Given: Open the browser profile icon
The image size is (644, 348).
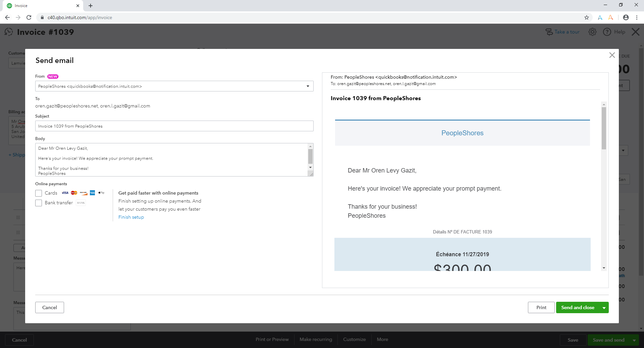Looking at the screenshot, I should coord(626,17).
